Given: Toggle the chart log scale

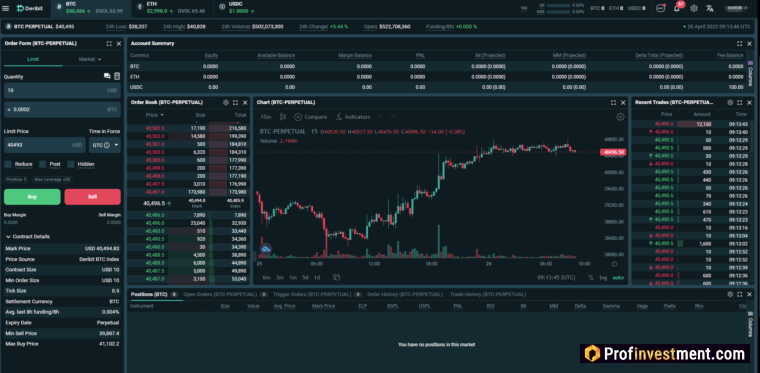Looking at the screenshot, I should pyautogui.click(x=603, y=278).
